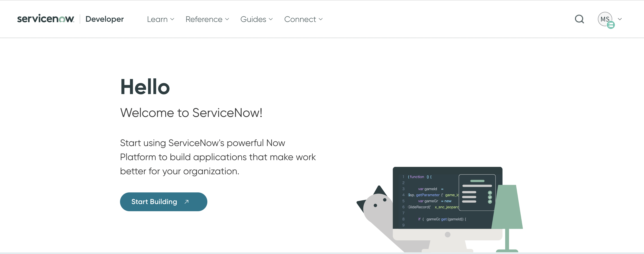Click the checklist card on monitor
This screenshot has width=644, height=254.
coord(477,192)
